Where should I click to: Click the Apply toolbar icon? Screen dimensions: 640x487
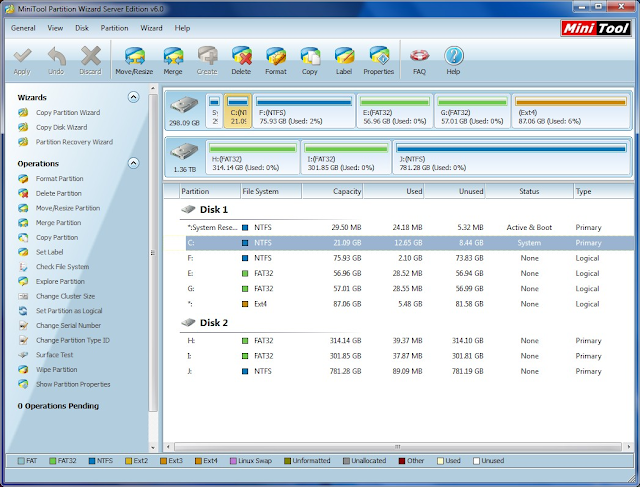click(22, 60)
